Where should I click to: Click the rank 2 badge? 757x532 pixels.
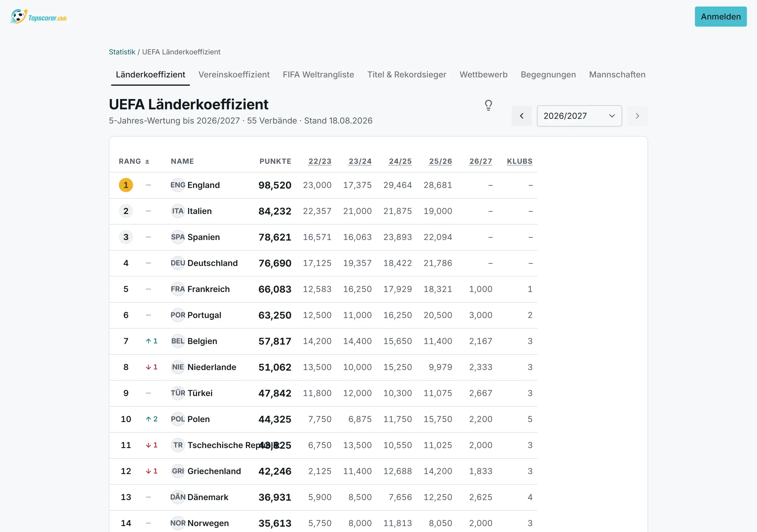pyautogui.click(x=126, y=211)
